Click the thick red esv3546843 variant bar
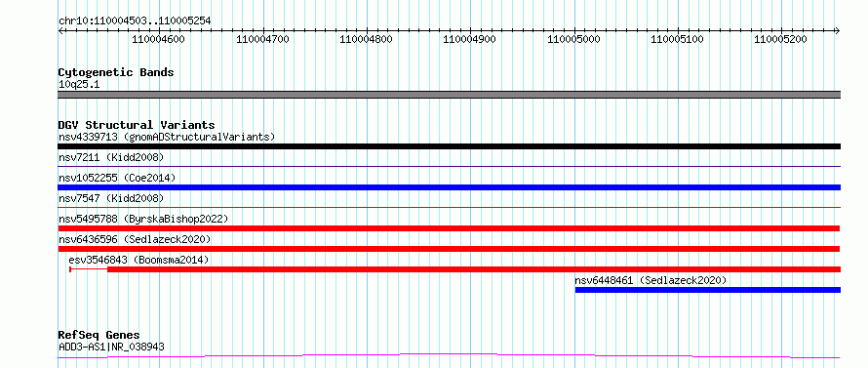 coord(474,269)
